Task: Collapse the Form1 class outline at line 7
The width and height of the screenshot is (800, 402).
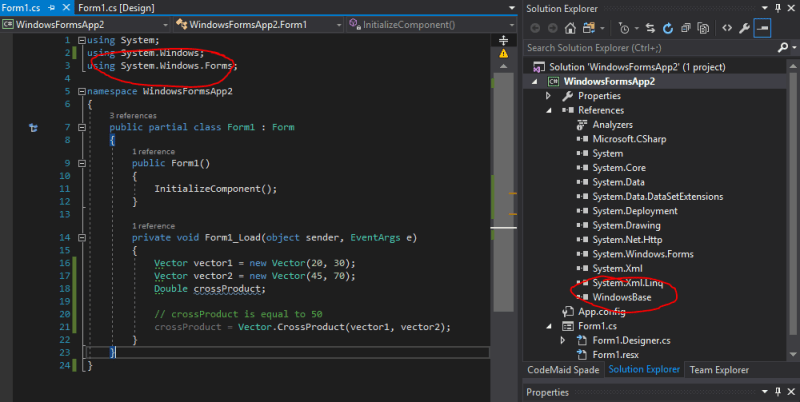Action: [x=82, y=127]
